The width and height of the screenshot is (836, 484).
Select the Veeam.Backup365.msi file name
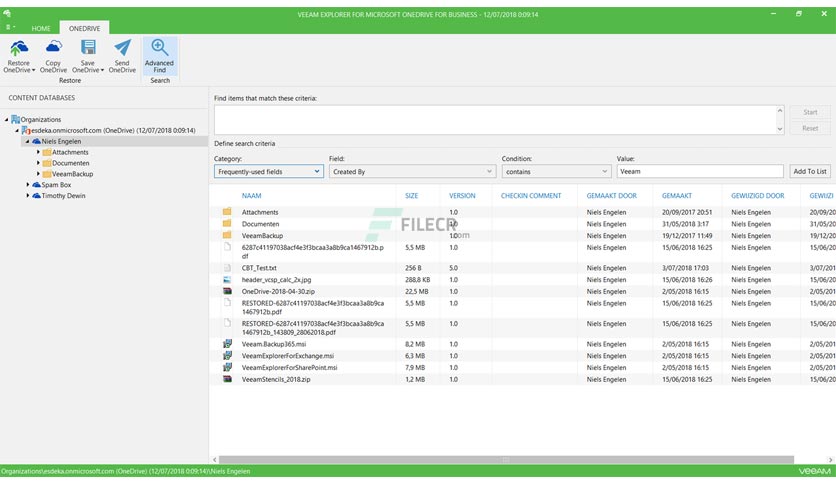tap(274, 344)
